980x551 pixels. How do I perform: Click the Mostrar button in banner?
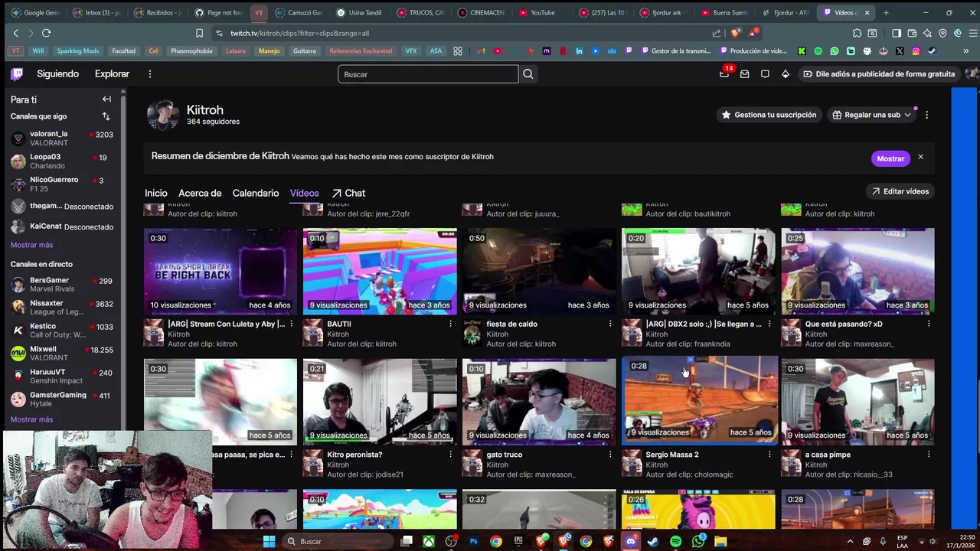[x=890, y=158]
